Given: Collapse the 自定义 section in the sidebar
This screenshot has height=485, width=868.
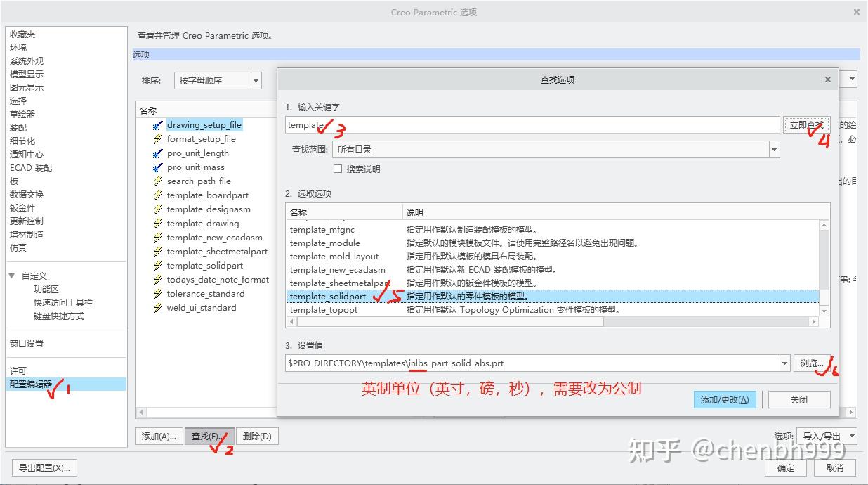Looking at the screenshot, I should [x=12, y=276].
